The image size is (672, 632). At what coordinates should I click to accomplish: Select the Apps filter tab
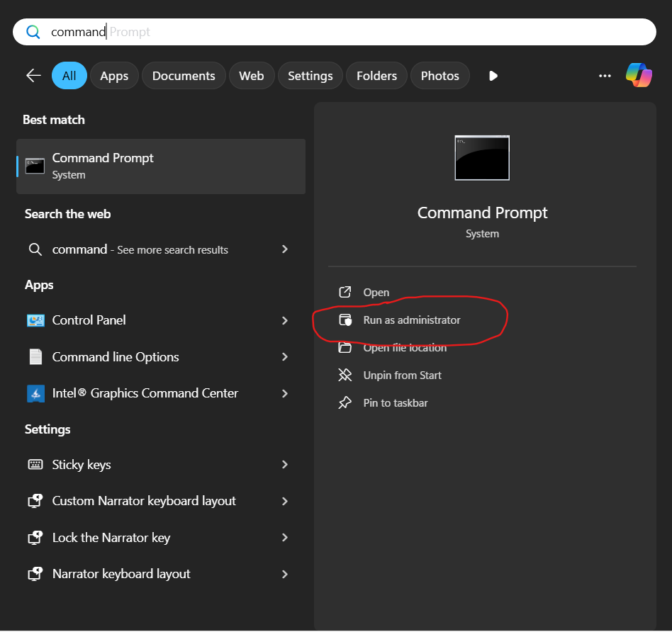click(114, 76)
